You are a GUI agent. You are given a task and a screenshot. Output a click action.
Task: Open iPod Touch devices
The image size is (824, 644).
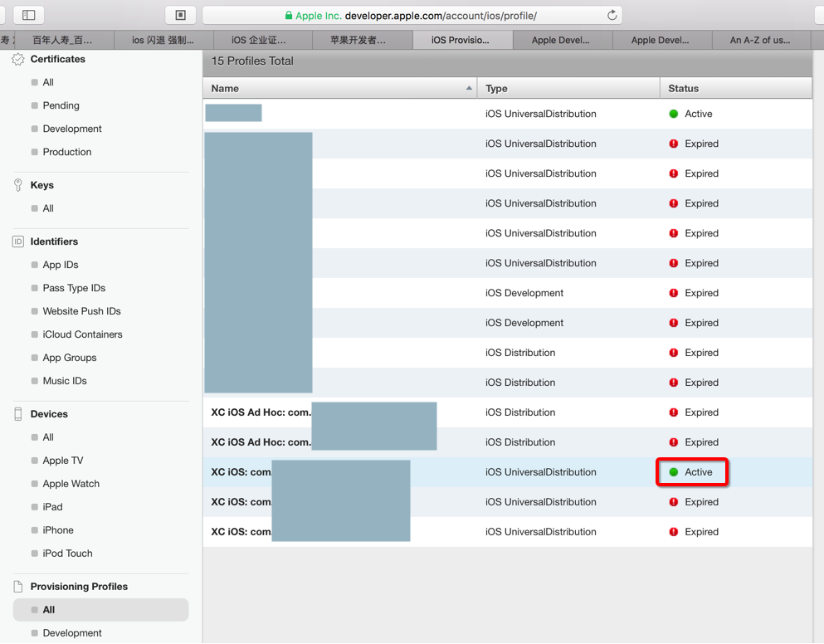click(x=67, y=553)
